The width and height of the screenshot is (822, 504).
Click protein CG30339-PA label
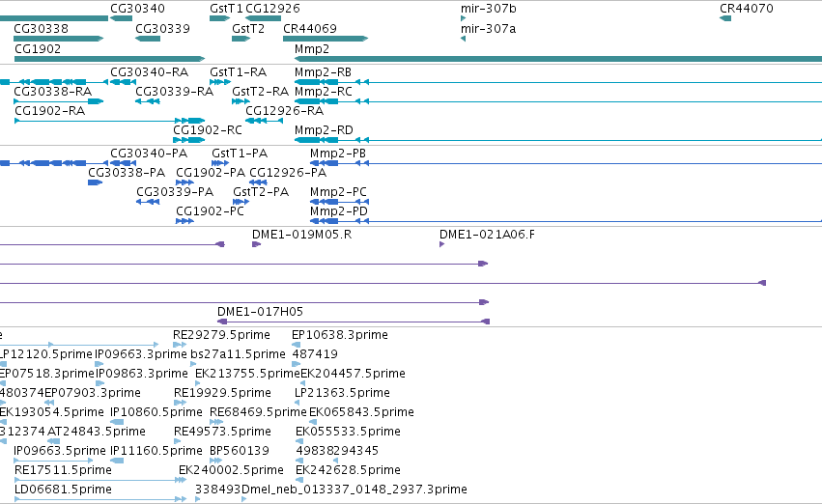click(175, 192)
